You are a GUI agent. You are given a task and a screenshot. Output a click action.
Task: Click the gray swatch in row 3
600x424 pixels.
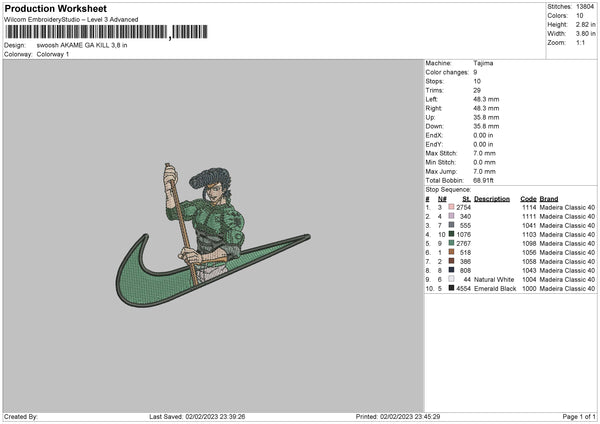(x=451, y=225)
